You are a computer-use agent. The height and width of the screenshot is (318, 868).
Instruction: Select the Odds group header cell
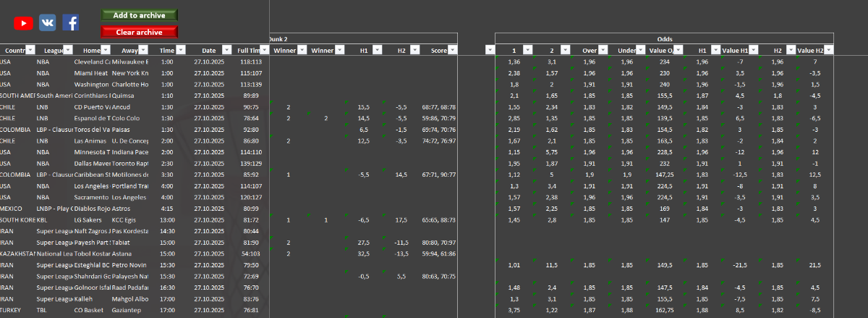click(664, 39)
